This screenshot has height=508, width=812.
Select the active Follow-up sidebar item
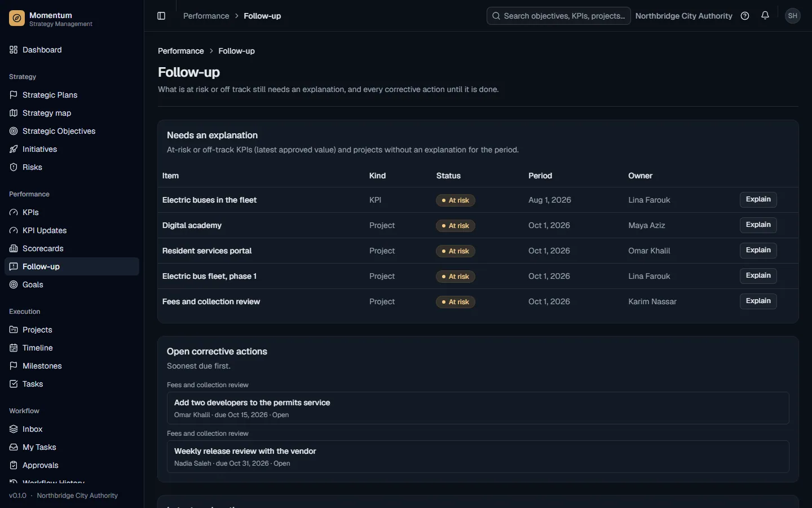[x=72, y=266]
